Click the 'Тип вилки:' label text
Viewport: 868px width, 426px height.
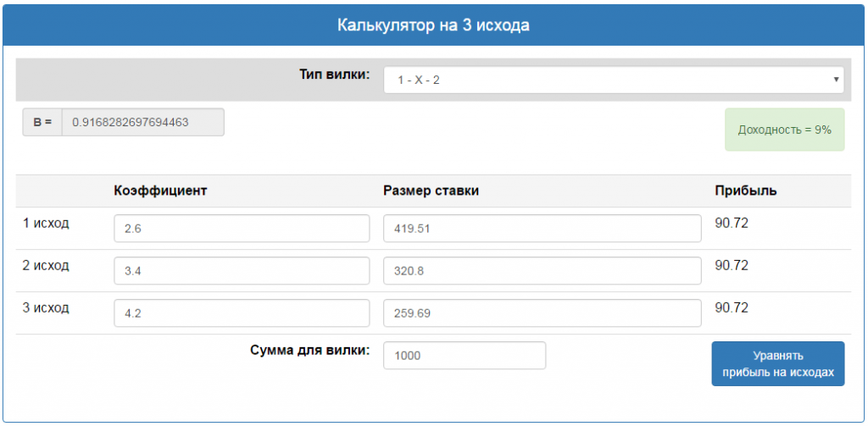click(334, 75)
